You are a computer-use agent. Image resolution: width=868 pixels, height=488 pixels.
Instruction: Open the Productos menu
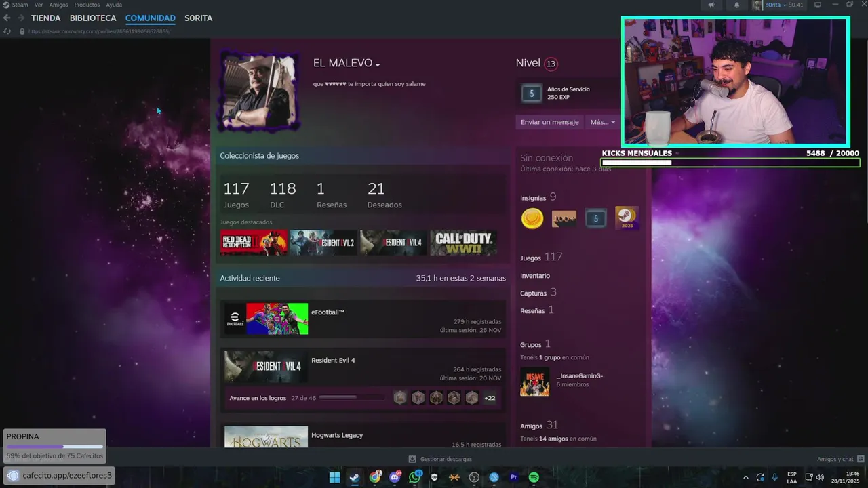(x=87, y=5)
